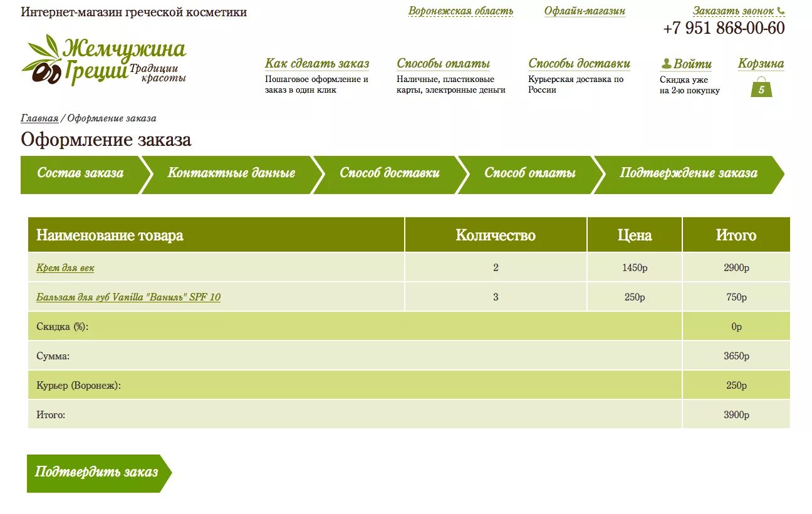The width and height of the screenshot is (812, 514).
Task: Open the Корзина link
Action: (761, 63)
